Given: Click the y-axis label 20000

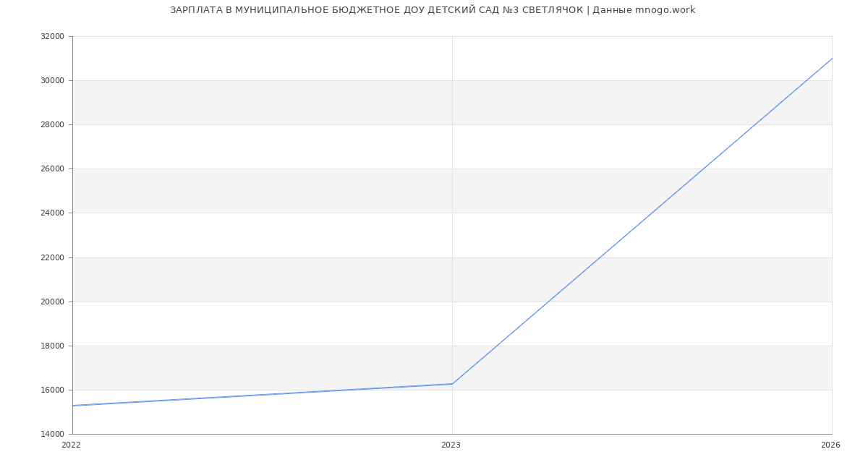Looking at the screenshot, I should click(x=52, y=302).
